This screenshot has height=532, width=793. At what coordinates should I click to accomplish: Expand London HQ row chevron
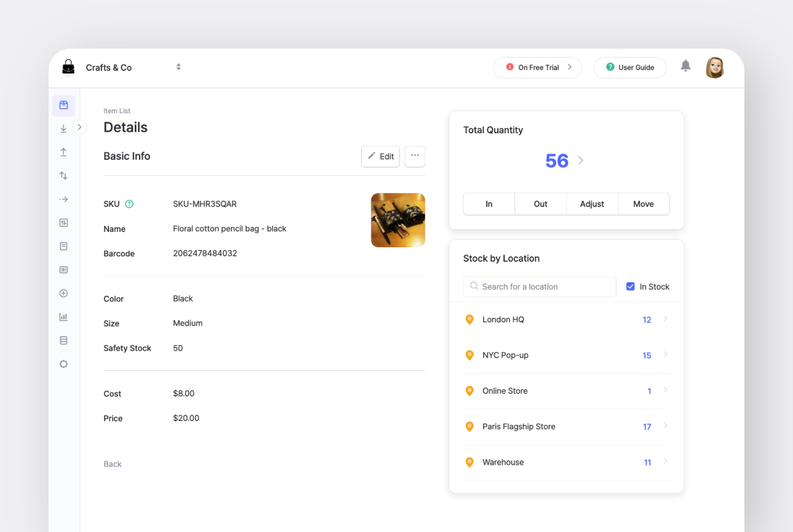[x=665, y=319]
